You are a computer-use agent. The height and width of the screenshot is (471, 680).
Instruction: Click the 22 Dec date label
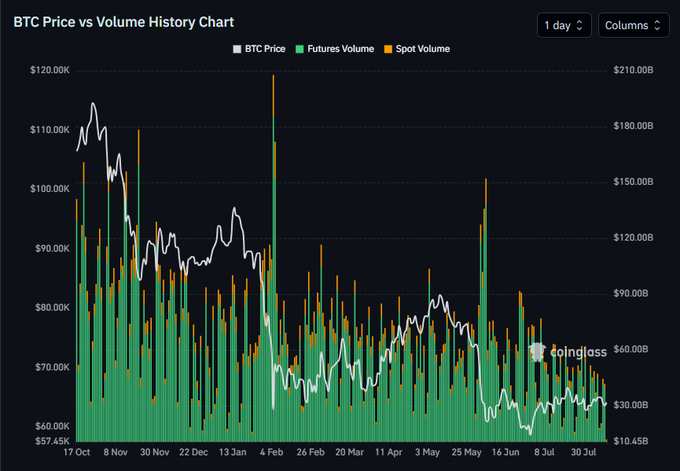193,452
